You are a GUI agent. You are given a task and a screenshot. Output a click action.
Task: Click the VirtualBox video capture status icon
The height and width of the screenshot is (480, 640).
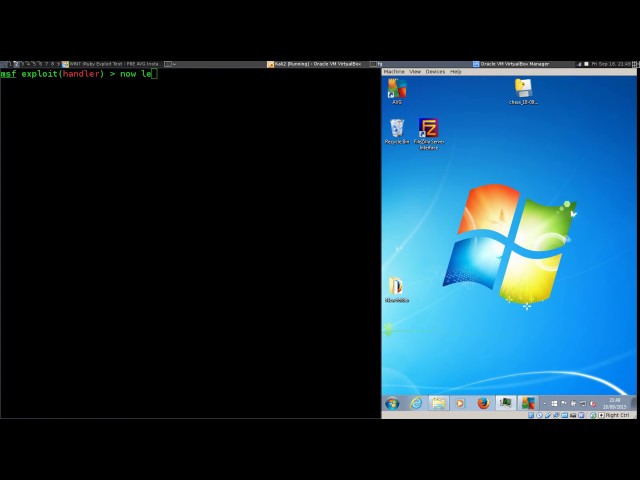(581, 415)
